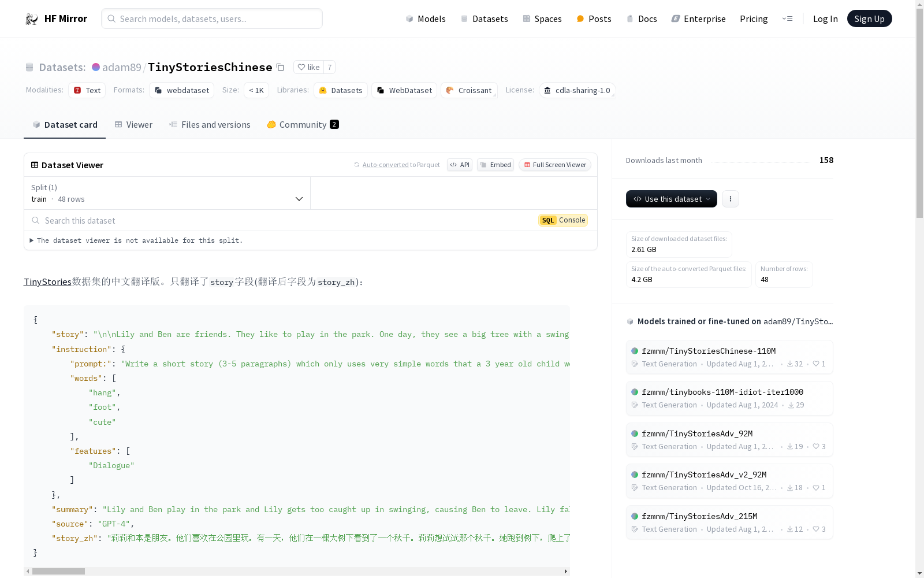This screenshot has height=578, width=924.
Task: Click the heart like button
Action: [308, 67]
